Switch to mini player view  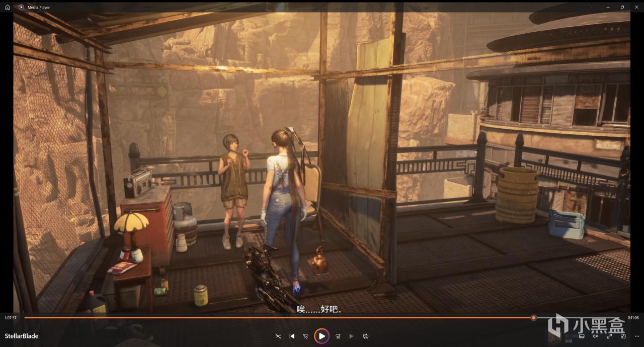click(x=623, y=336)
